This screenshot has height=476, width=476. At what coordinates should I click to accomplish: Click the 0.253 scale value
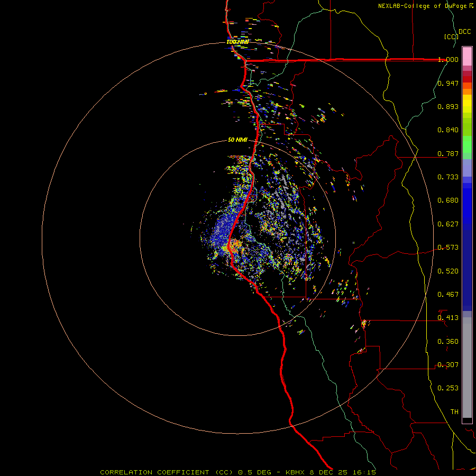point(448,388)
